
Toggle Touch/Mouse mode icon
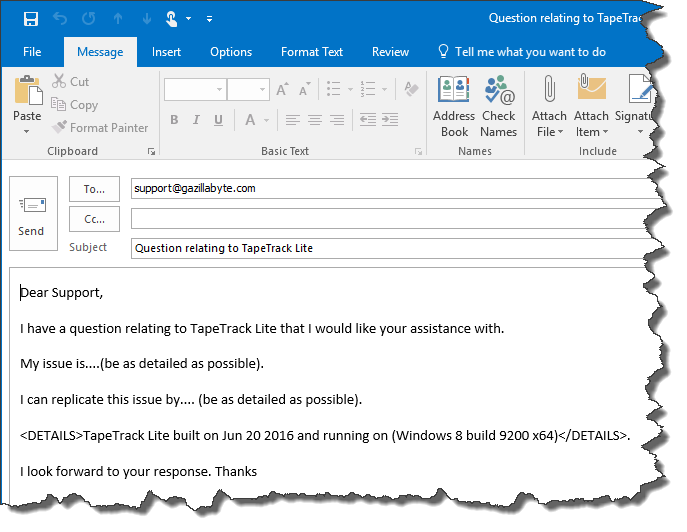(171, 19)
